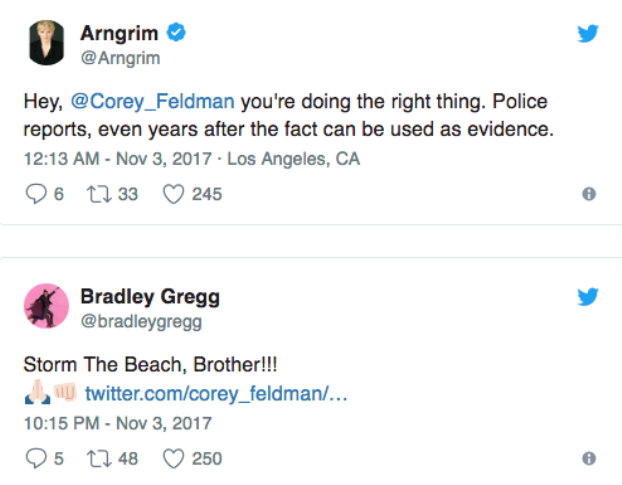Image resolution: width=622 pixels, height=485 pixels.
Task: Click the Arngrim display name
Action: (111, 33)
